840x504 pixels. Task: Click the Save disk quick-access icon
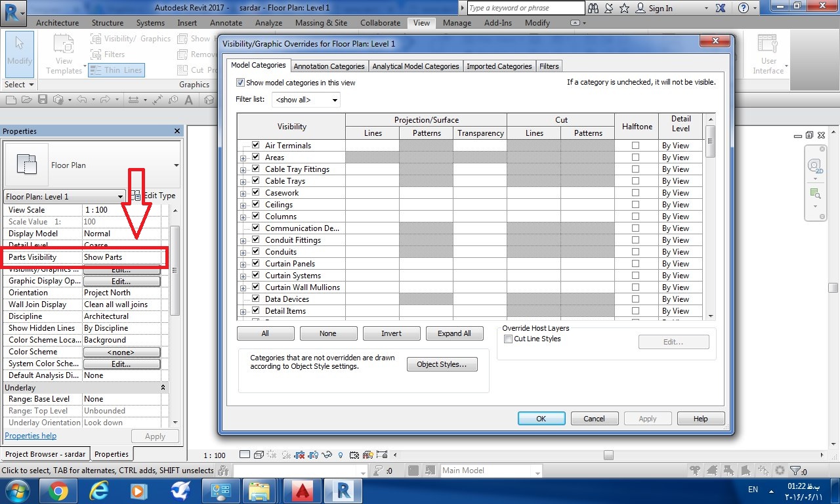[x=42, y=100]
